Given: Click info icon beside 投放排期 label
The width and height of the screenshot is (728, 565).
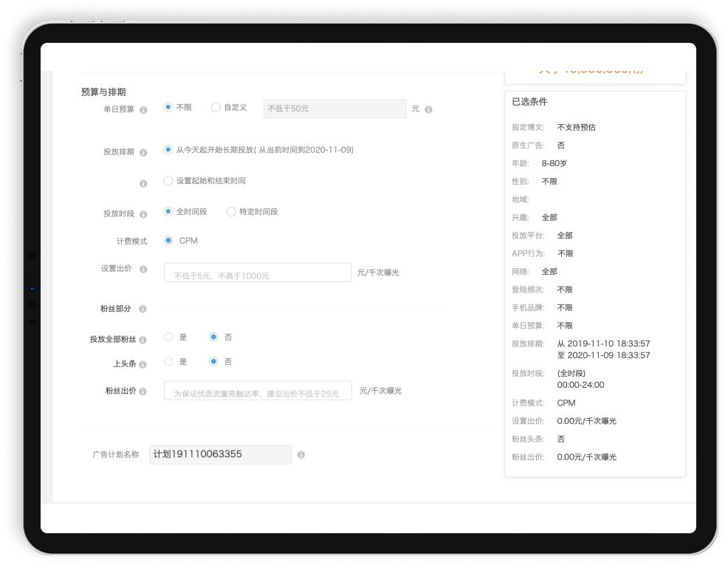Looking at the screenshot, I should coord(143,152).
